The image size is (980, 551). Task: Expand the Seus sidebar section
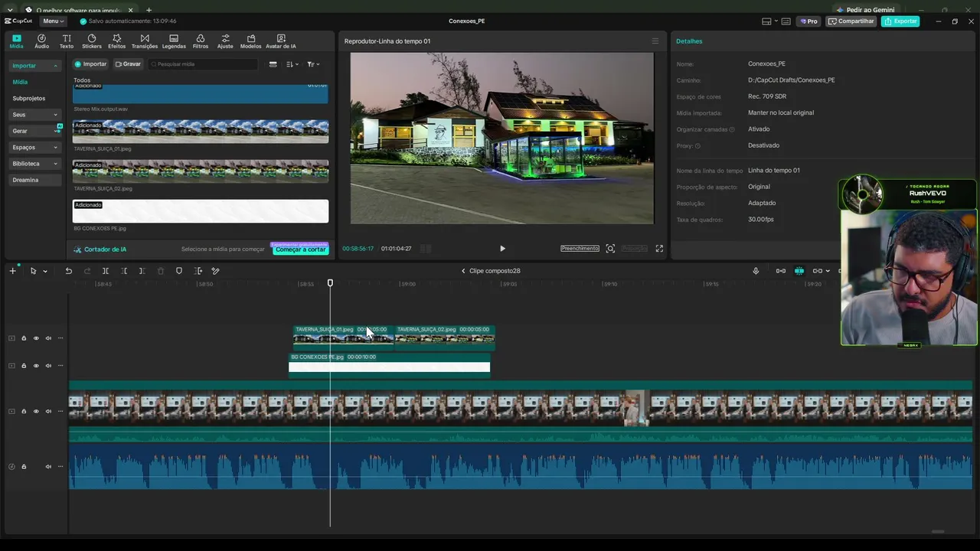point(34,115)
